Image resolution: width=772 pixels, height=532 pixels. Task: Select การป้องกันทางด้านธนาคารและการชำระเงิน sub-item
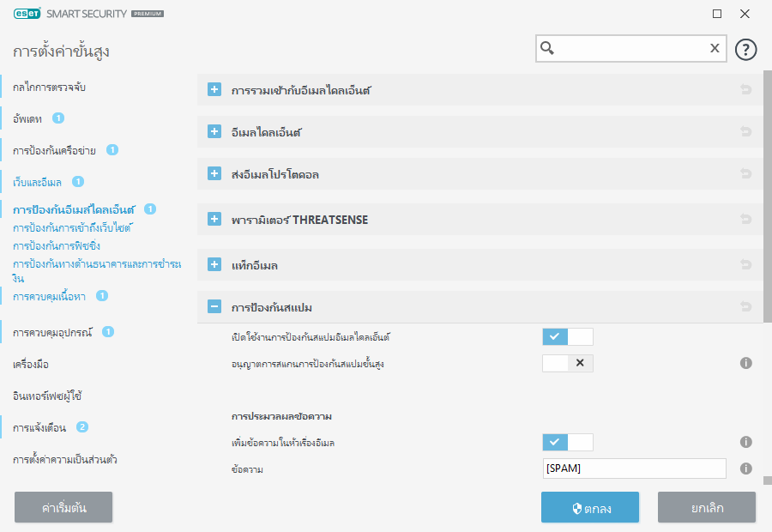click(x=97, y=270)
